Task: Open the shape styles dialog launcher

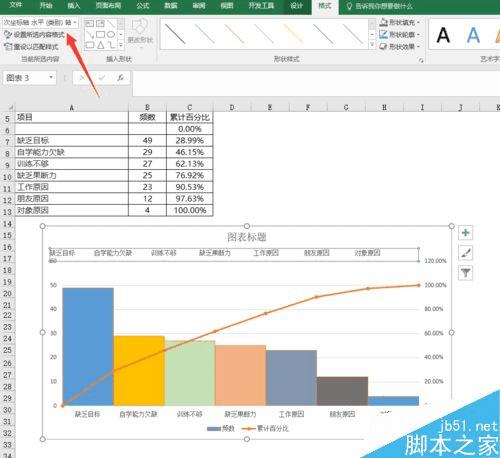Action: point(421,60)
